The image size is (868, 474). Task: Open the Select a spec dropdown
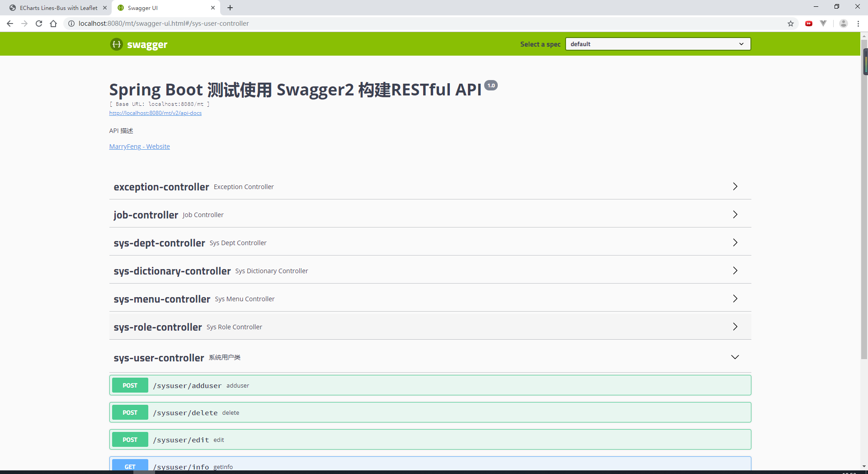tap(658, 44)
